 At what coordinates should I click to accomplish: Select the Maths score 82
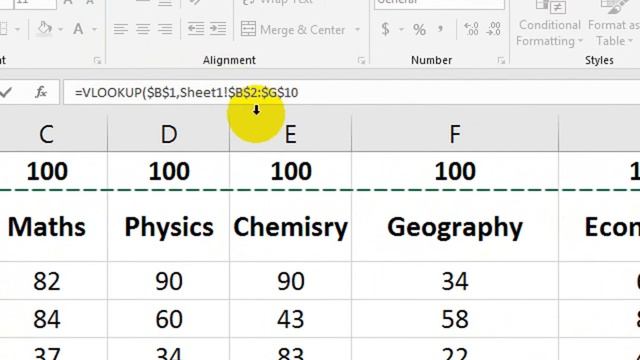pos(47,281)
